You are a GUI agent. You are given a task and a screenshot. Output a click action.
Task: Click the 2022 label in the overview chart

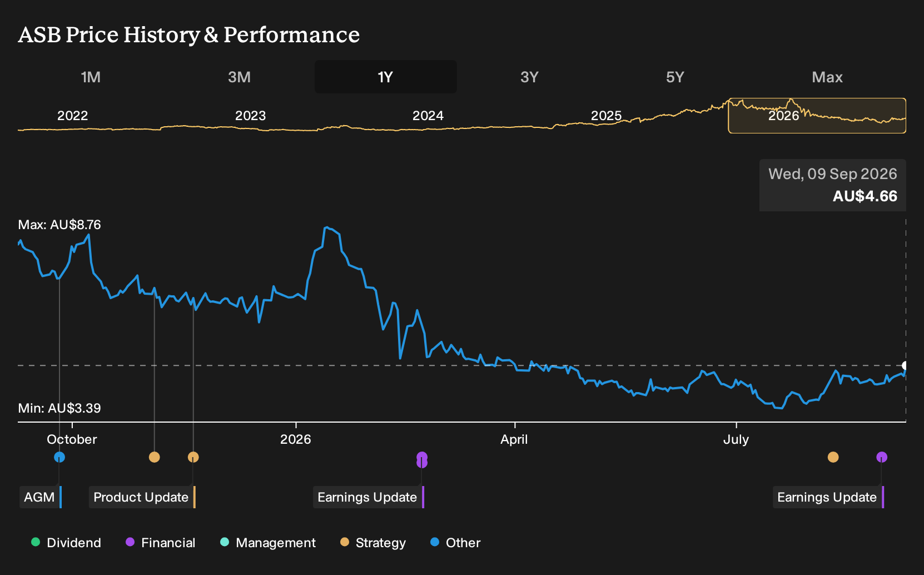coord(73,116)
